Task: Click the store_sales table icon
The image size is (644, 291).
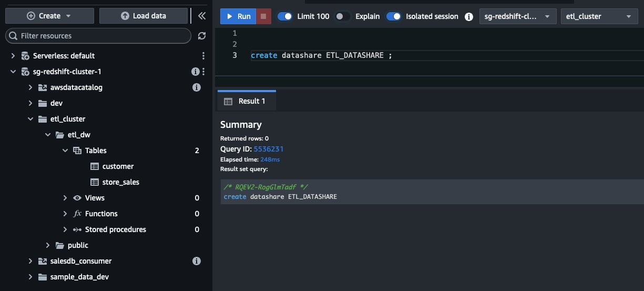Action: tap(95, 182)
